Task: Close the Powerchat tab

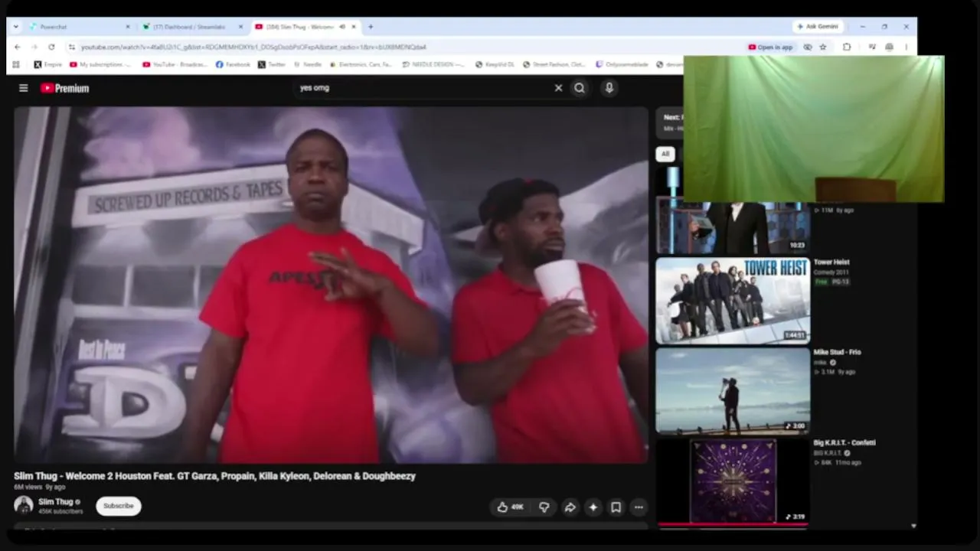Action: 128,27
